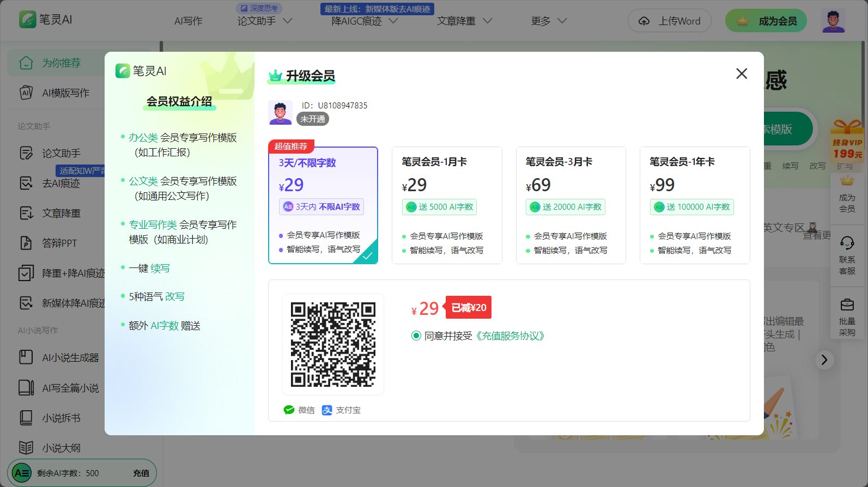Image resolution: width=868 pixels, height=487 pixels.
Task: Click the user ID U8108947835 text
Action: point(335,105)
